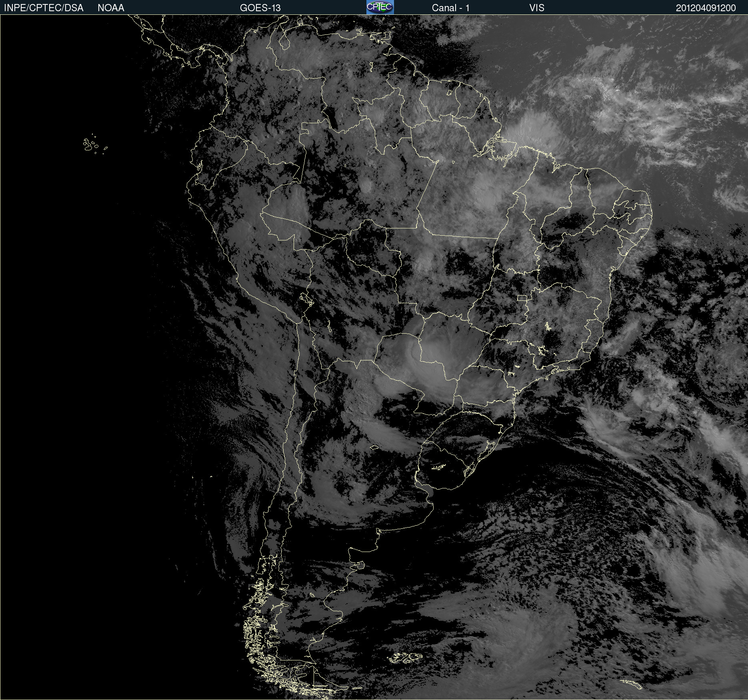Viewport: 748px width, 700px height.
Task: Click the VIS channel label
Action: coord(537,8)
